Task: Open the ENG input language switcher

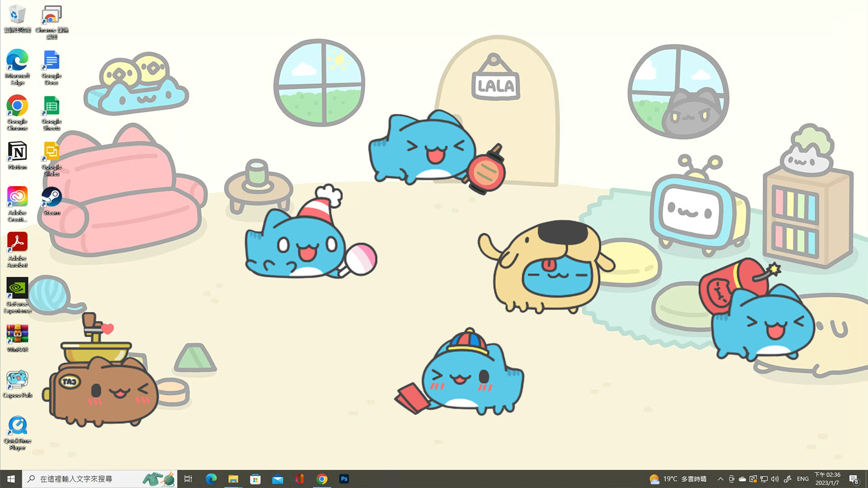Action: [x=802, y=479]
